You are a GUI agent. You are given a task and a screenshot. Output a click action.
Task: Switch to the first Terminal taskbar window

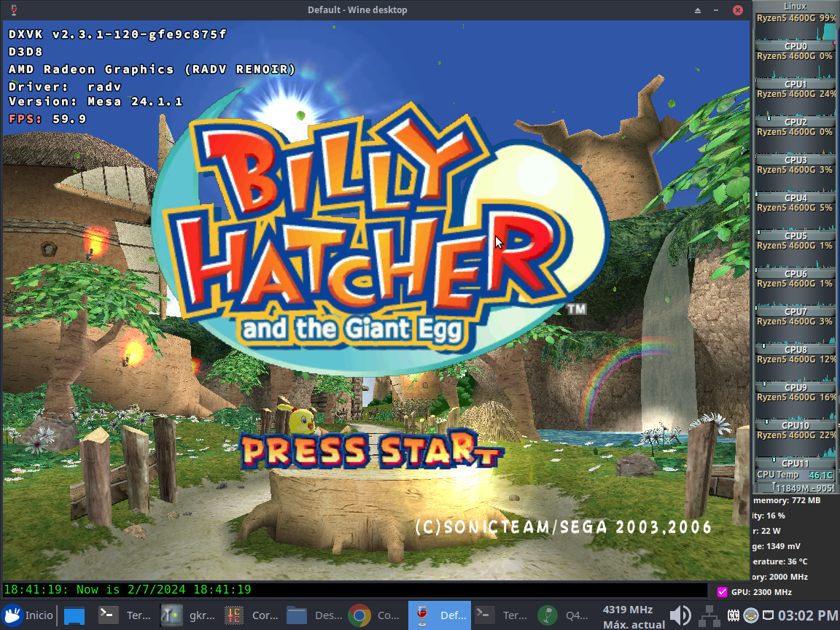click(125, 615)
